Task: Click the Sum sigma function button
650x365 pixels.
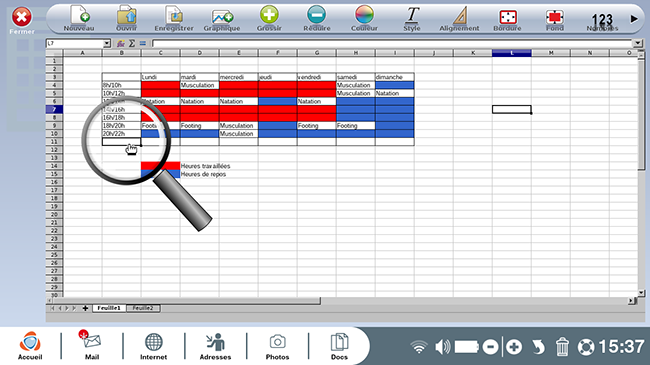Action: coord(131,43)
